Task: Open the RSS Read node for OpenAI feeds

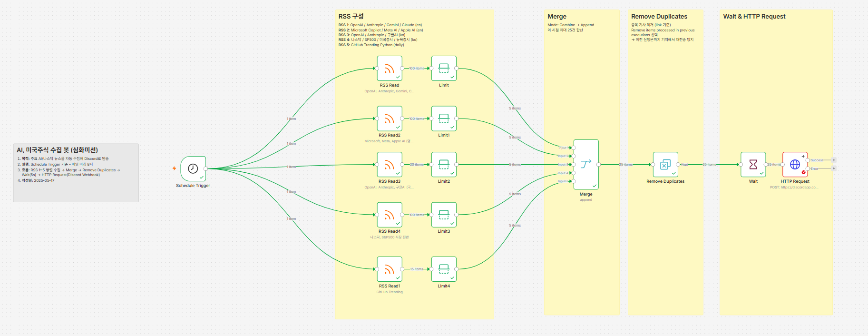Action: [x=390, y=69]
